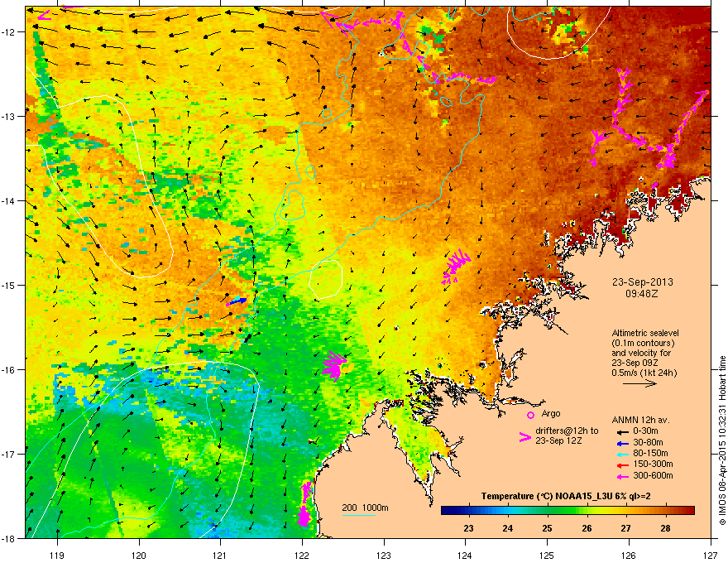This screenshot has width=728, height=563.
Task: Click the latitude axis label -16
Action: click(8, 370)
